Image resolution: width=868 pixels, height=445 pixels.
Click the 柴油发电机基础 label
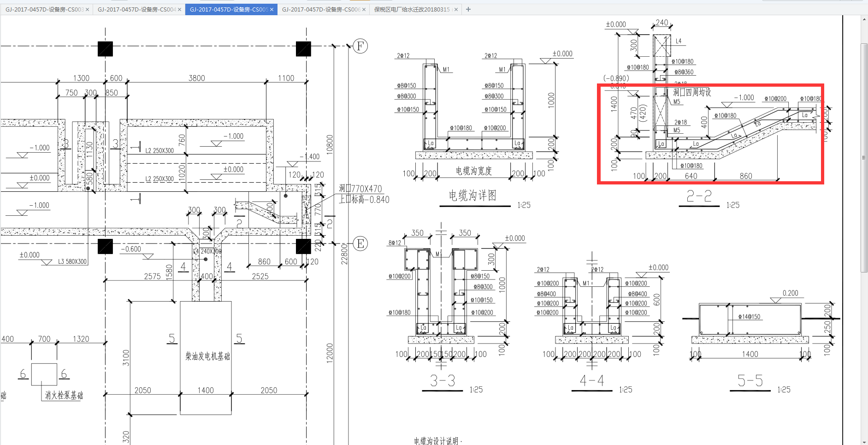(207, 356)
